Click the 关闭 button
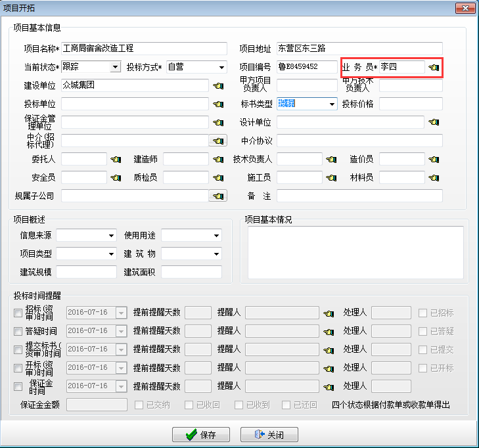 click(269, 434)
